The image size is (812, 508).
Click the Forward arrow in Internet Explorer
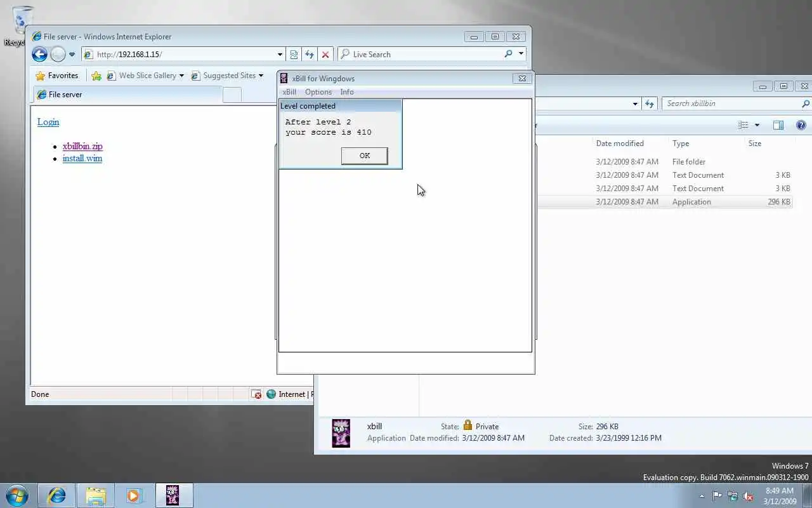58,55
